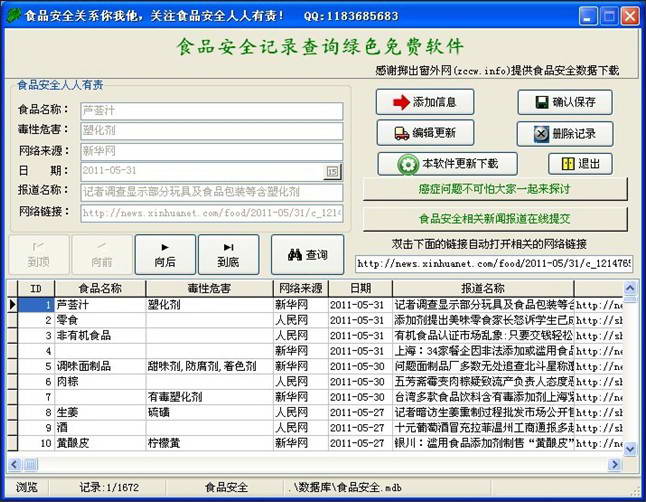Select table cell 硫磺

tap(209, 412)
